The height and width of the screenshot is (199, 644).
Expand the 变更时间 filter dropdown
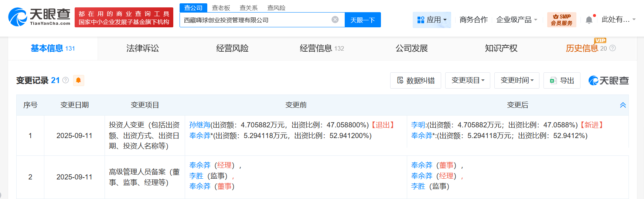coord(517,80)
